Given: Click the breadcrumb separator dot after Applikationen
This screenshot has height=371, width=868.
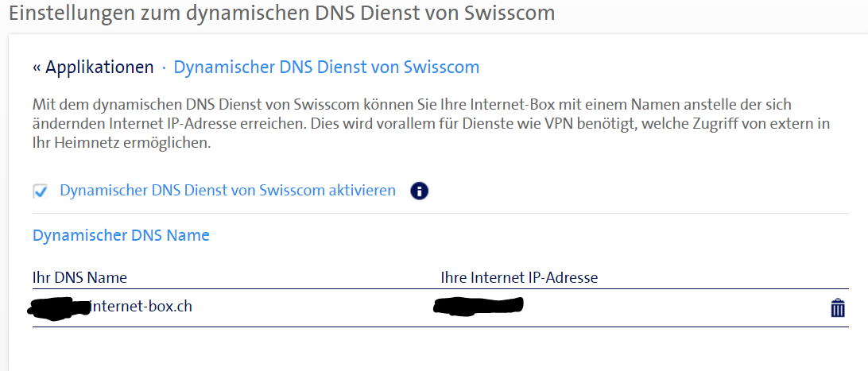Looking at the screenshot, I should [164, 68].
